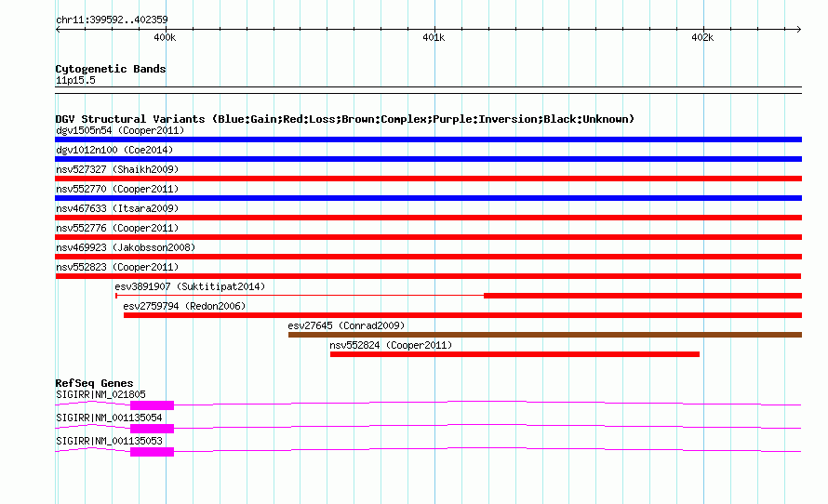
Task: Select the thick red segment of esv3891907
Action: 643,296
